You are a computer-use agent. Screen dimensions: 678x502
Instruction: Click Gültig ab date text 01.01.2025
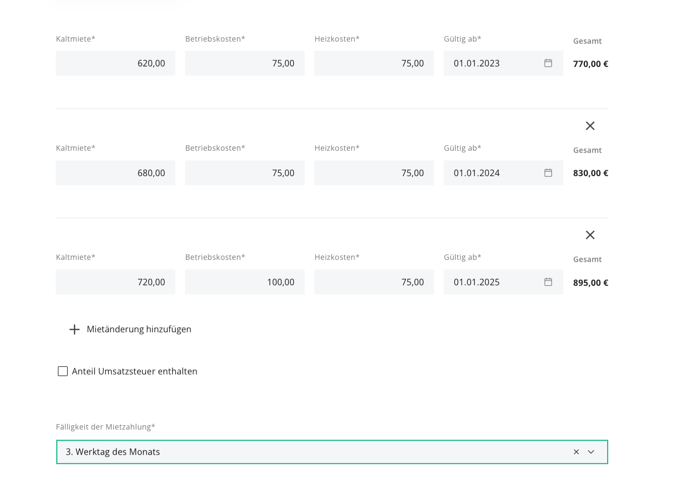coord(477,282)
